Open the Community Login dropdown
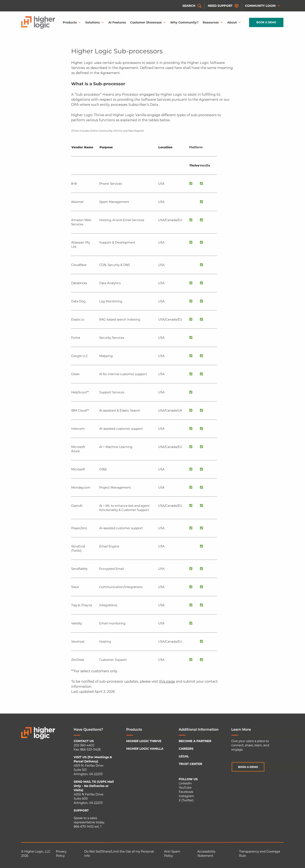Viewport: 305px width, 868px height. [262, 6]
